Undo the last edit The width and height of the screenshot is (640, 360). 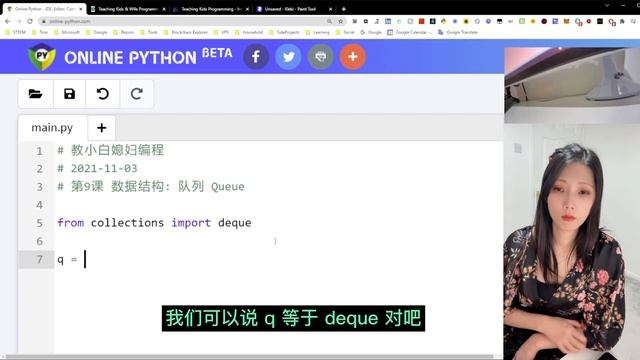pos(102,94)
